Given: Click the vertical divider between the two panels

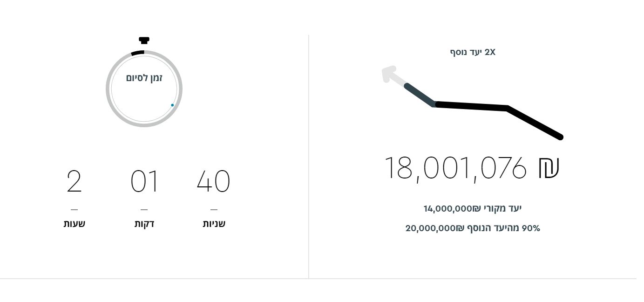Looking at the screenshot, I should point(308,156).
